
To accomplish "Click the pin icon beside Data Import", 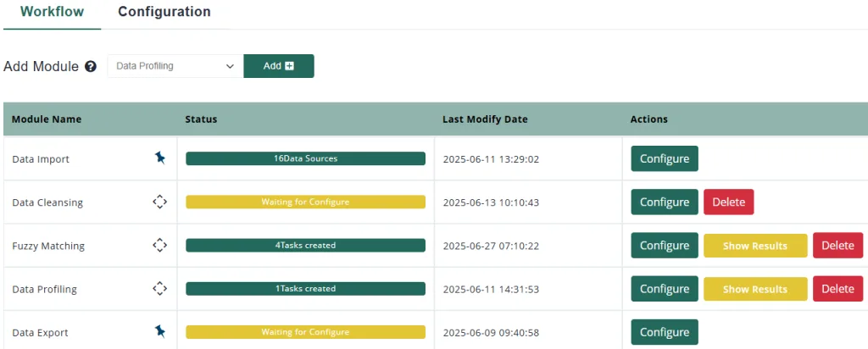I will (x=159, y=158).
